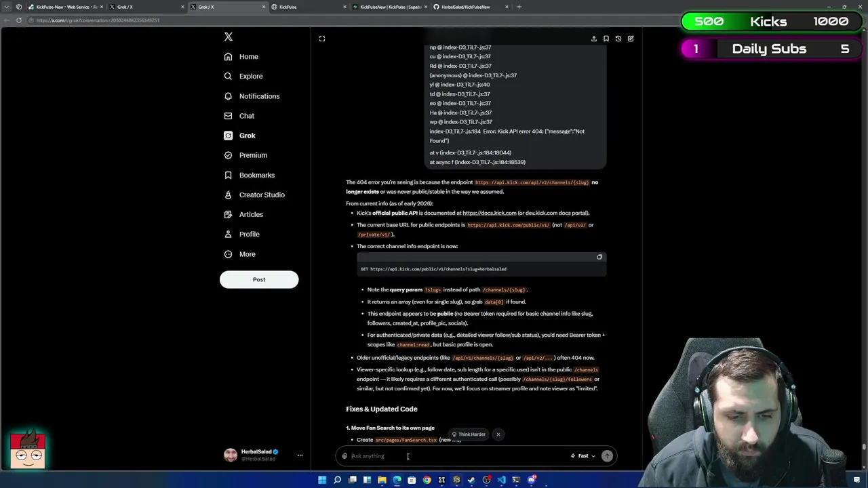Click the browser address bar URL
Screen dimensions: 868x488
click(x=98, y=20)
